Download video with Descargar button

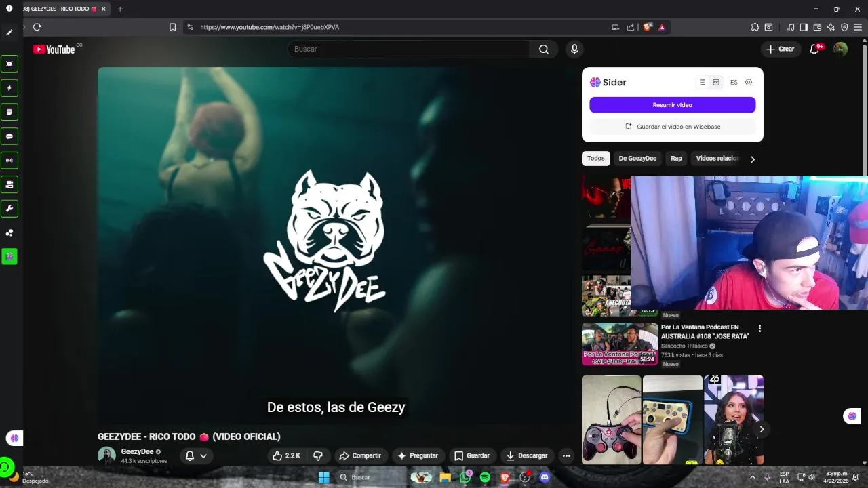(x=527, y=455)
